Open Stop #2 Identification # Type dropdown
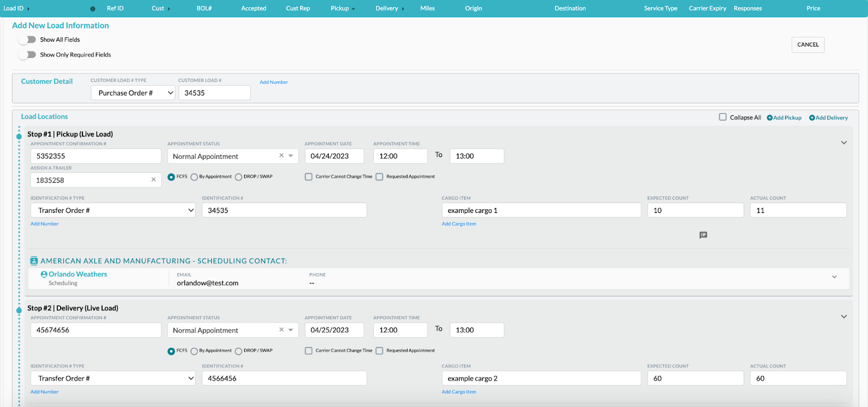 click(113, 378)
